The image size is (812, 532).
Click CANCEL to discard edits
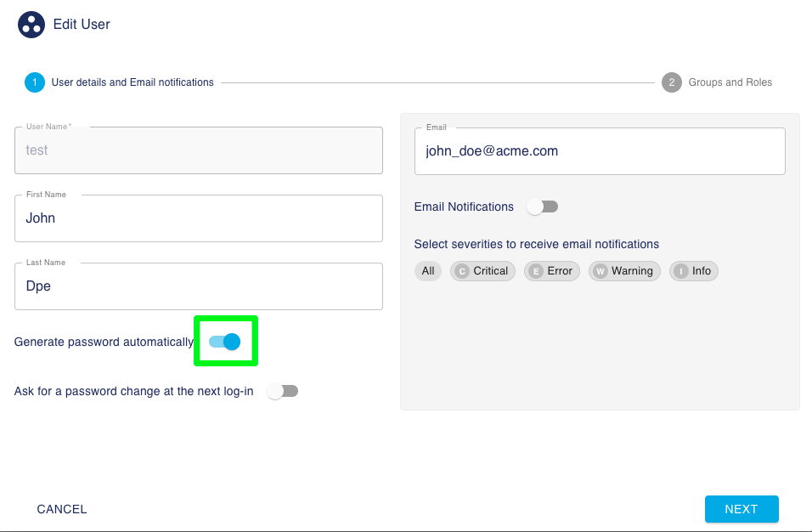point(62,509)
